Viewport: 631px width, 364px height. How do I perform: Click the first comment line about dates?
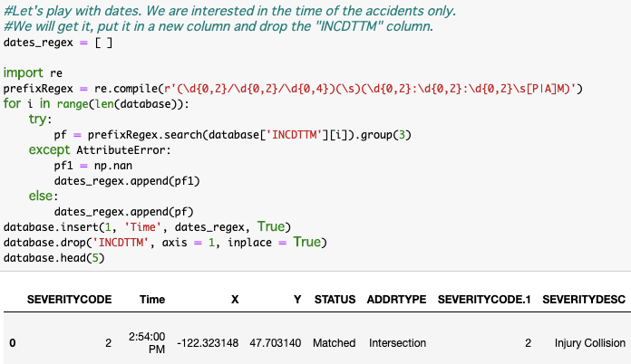coord(229,11)
